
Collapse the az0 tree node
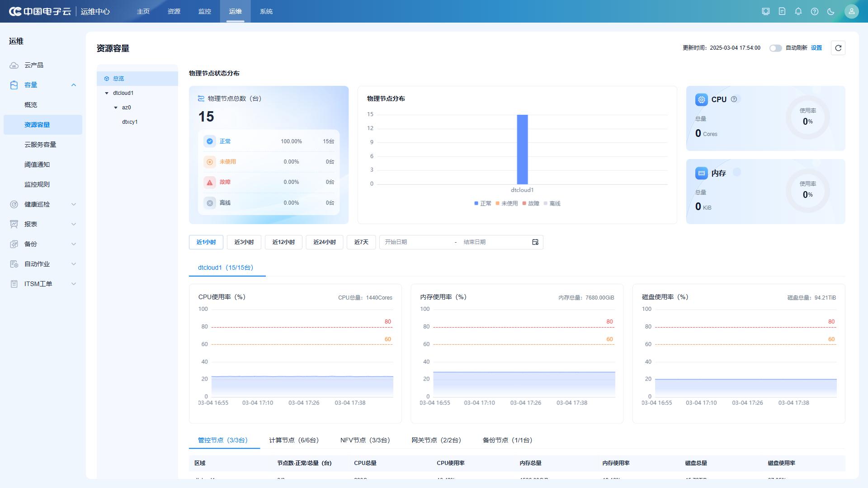[x=116, y=108]
